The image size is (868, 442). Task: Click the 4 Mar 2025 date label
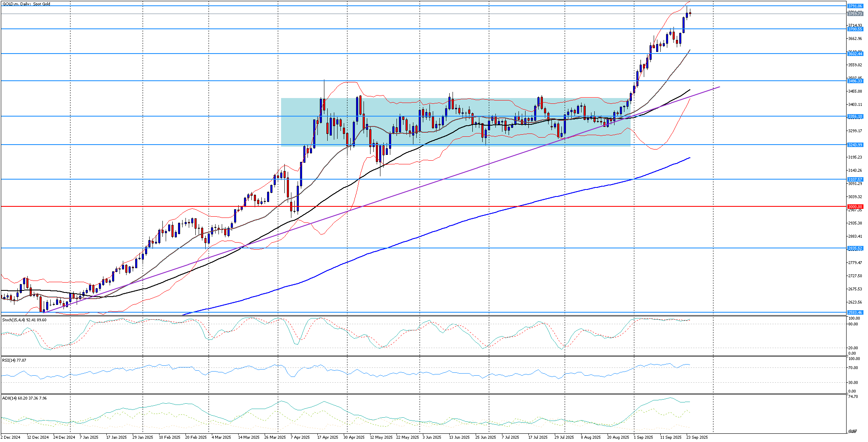(x=221, y=437)
